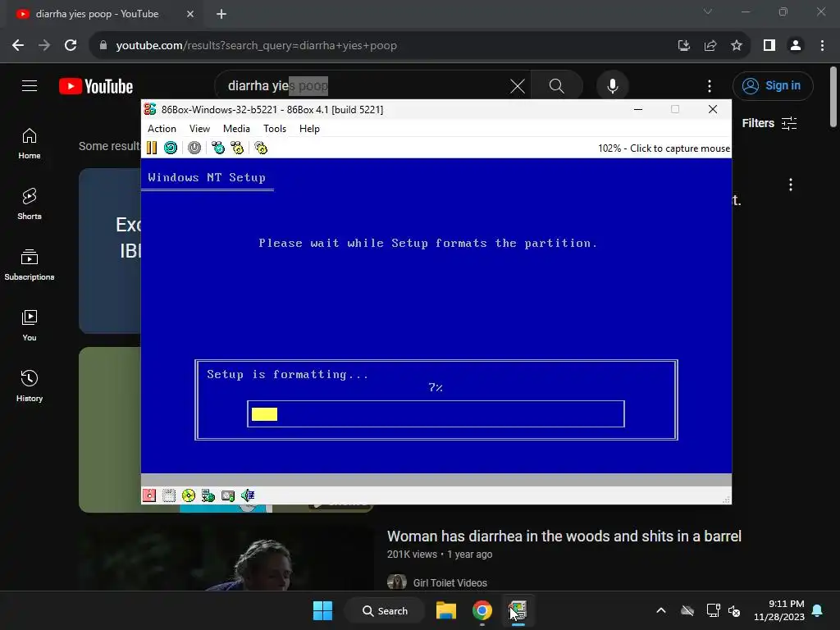This screenshot has height=630, width=840.
Task: Open first result's three-dot options
Action: 791,185
